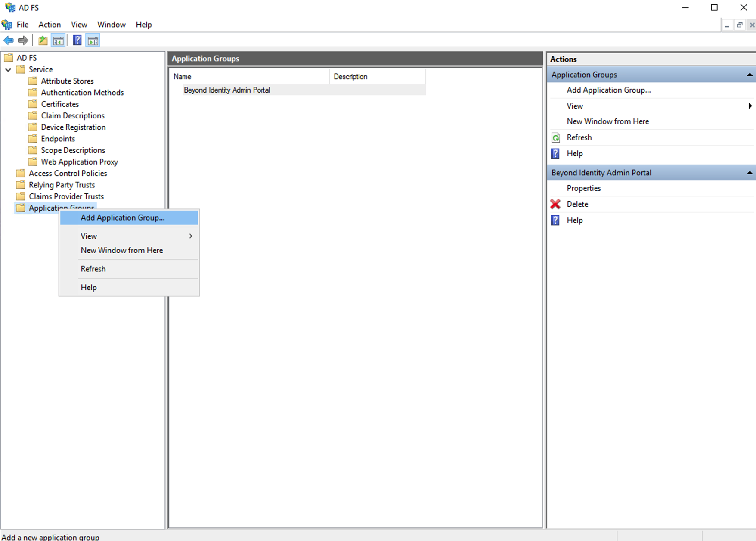Collapse the Application Groups actions section
This screenshot has width=756, height=541.
coord(749,75)
